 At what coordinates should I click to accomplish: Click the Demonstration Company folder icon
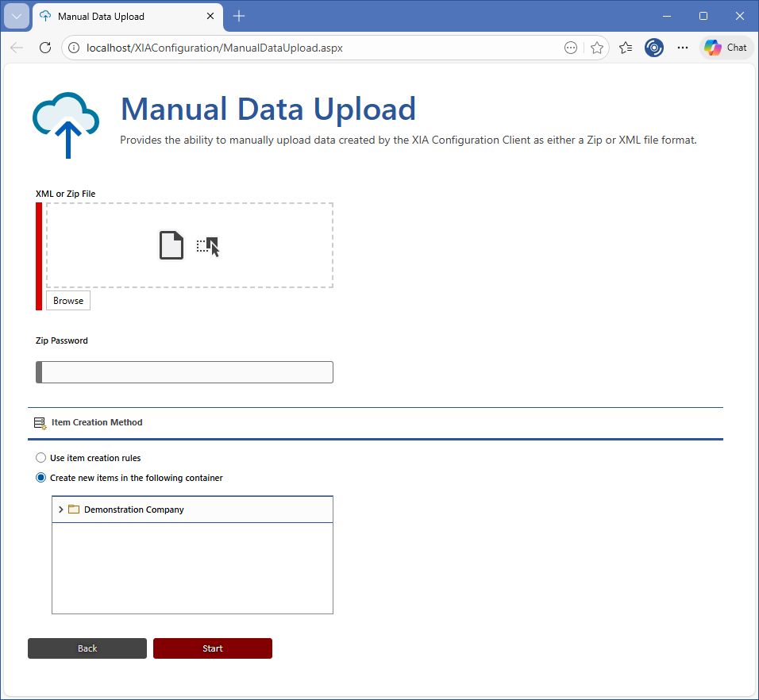tap(74, 510)
